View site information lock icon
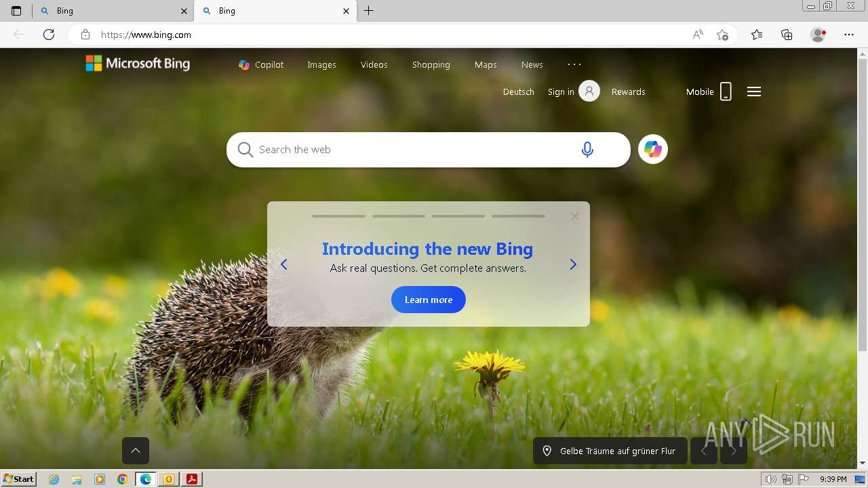 click(85, 35)
